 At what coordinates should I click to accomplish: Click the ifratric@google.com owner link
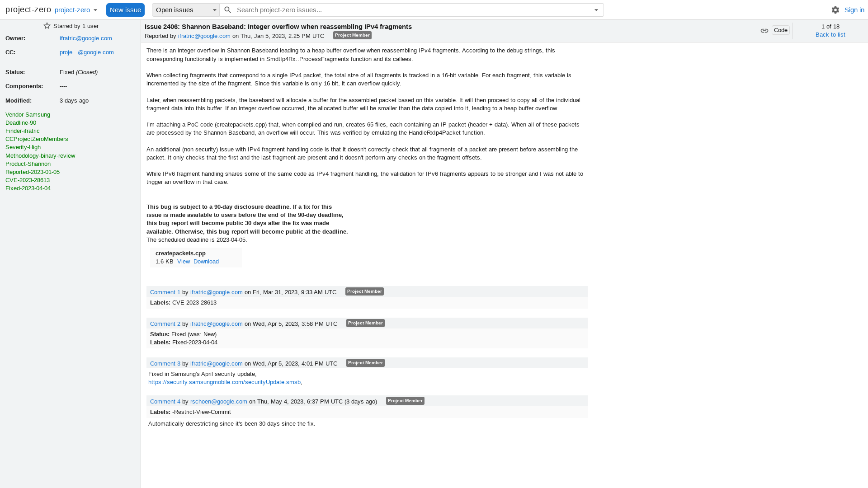pos(86,38)
